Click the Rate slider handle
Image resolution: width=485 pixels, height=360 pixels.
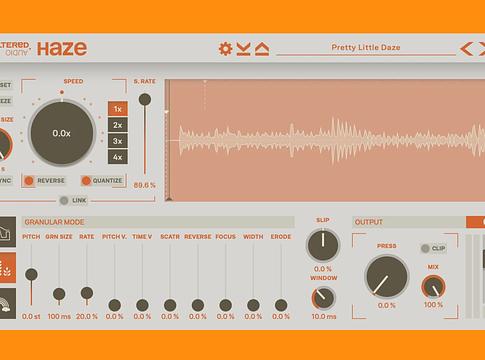point(87,293)
